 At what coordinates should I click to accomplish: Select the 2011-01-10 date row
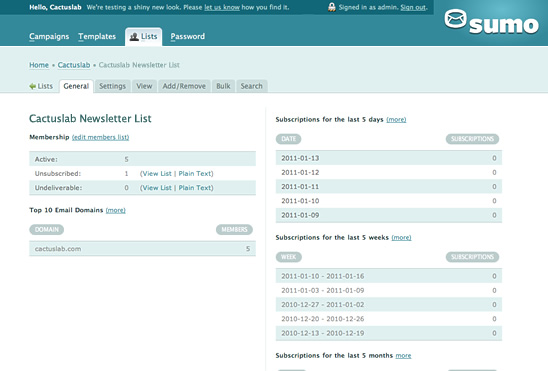pos(389,201)
